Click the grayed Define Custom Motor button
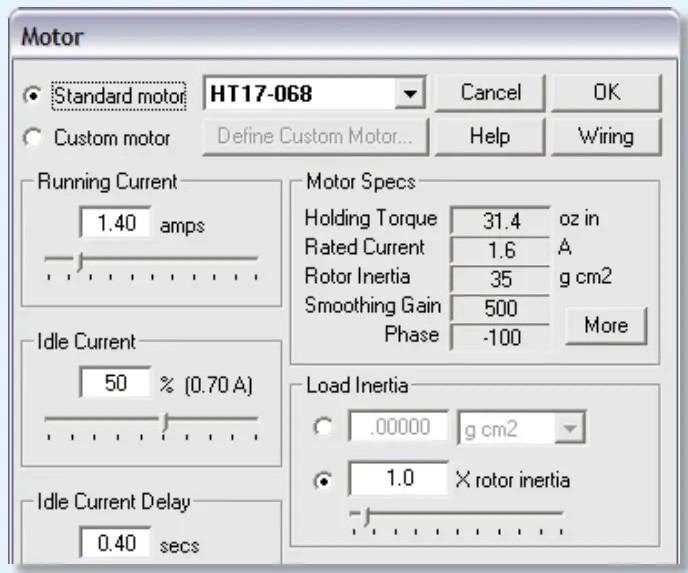 (315, 136)
